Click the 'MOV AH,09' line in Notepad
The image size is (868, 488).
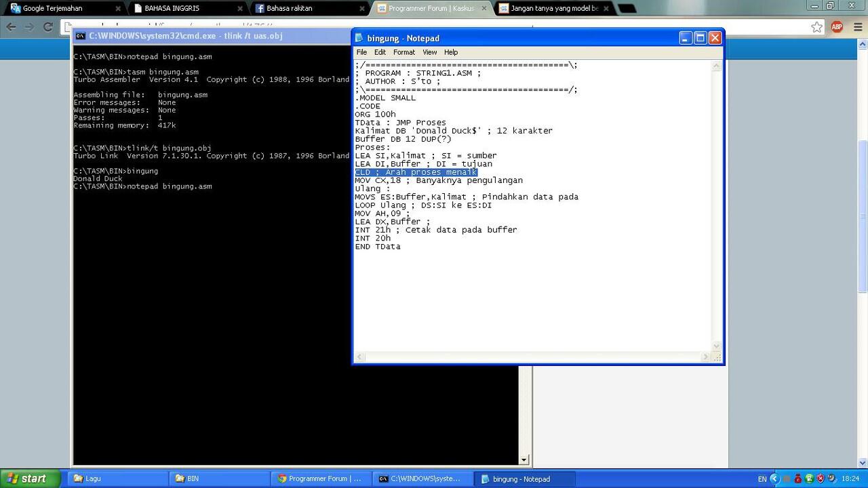tap(382, 213)
